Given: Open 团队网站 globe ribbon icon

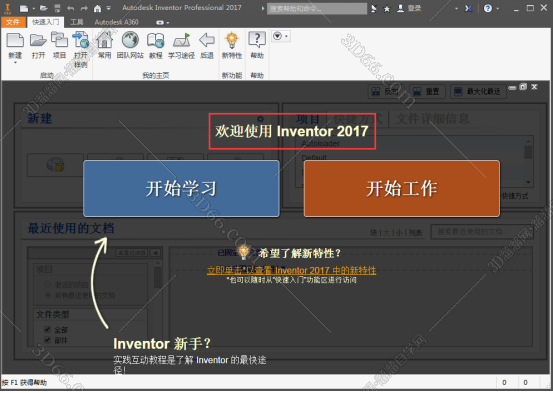Looking at the screenshot, I should click(130, 45).
